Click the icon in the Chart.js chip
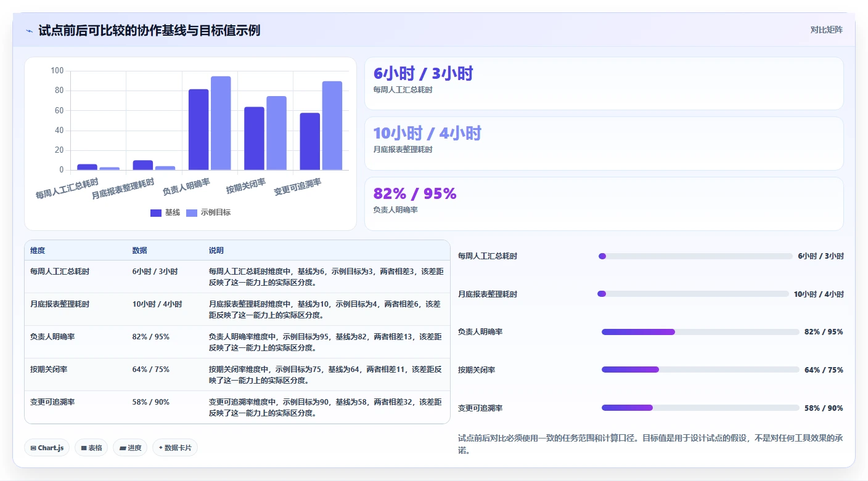Screen dimensions: 868x481 (33, 448)
